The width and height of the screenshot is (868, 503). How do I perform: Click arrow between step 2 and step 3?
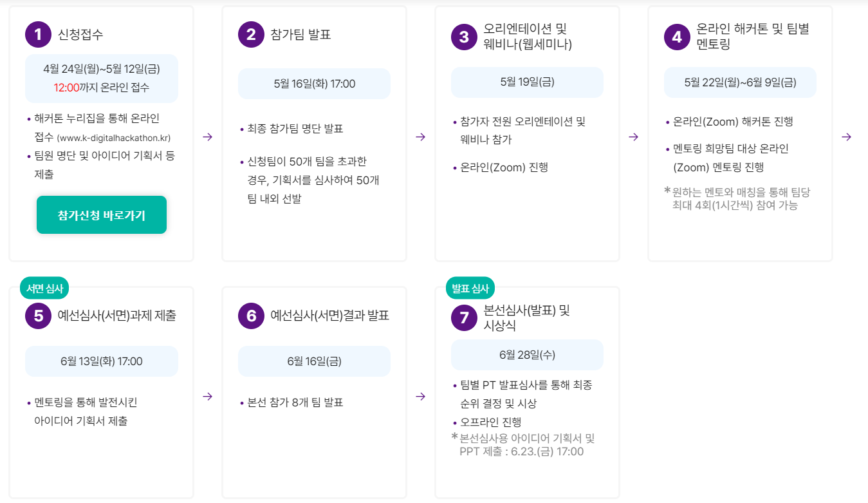pyautogui.click(x=420, y=137)
